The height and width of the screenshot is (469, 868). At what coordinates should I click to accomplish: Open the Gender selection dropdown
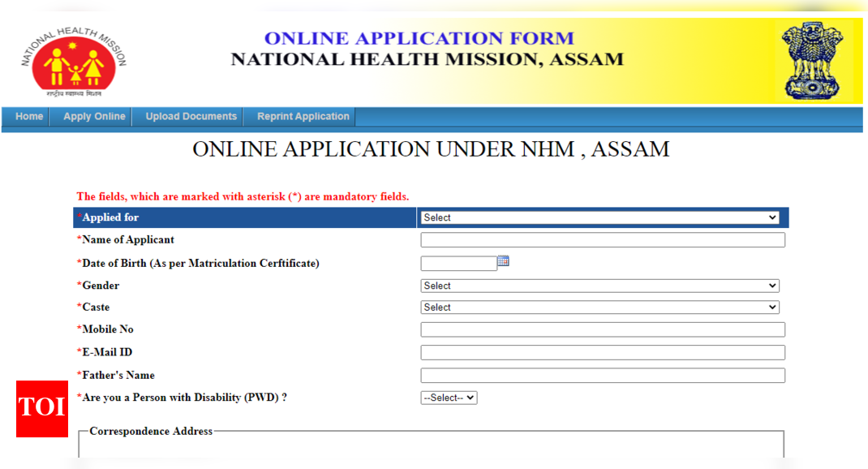(599, 286)
